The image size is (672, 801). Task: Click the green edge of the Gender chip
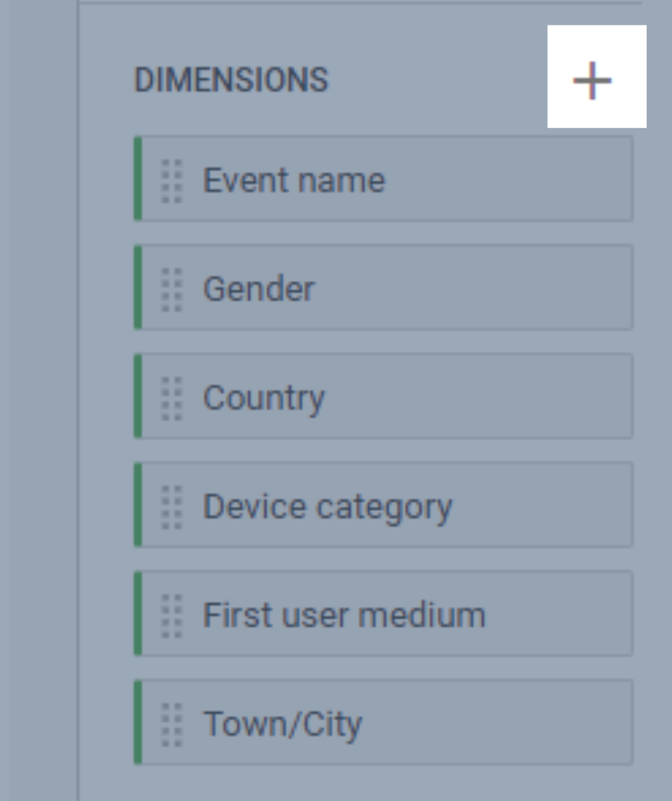pyautogui.click(x=138, y=288)
